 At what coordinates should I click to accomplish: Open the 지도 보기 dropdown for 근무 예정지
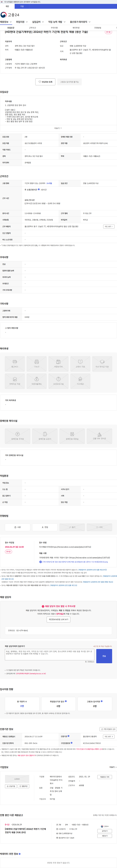coord(109,226)
